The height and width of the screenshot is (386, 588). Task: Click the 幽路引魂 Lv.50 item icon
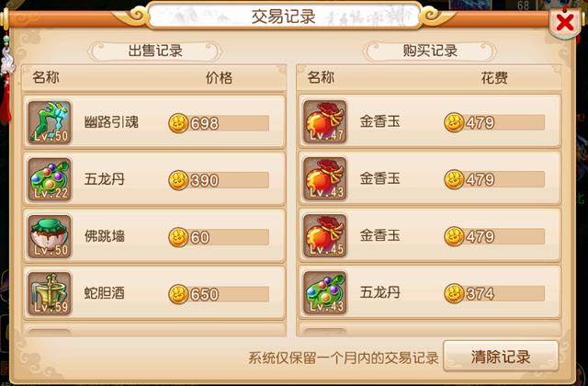(x=50, y=122)
